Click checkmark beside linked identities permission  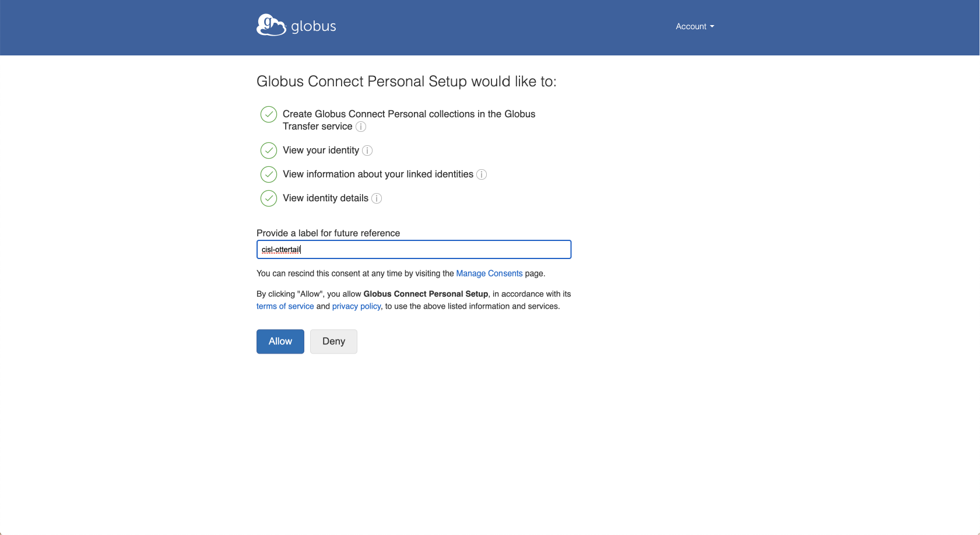[269, 174]
